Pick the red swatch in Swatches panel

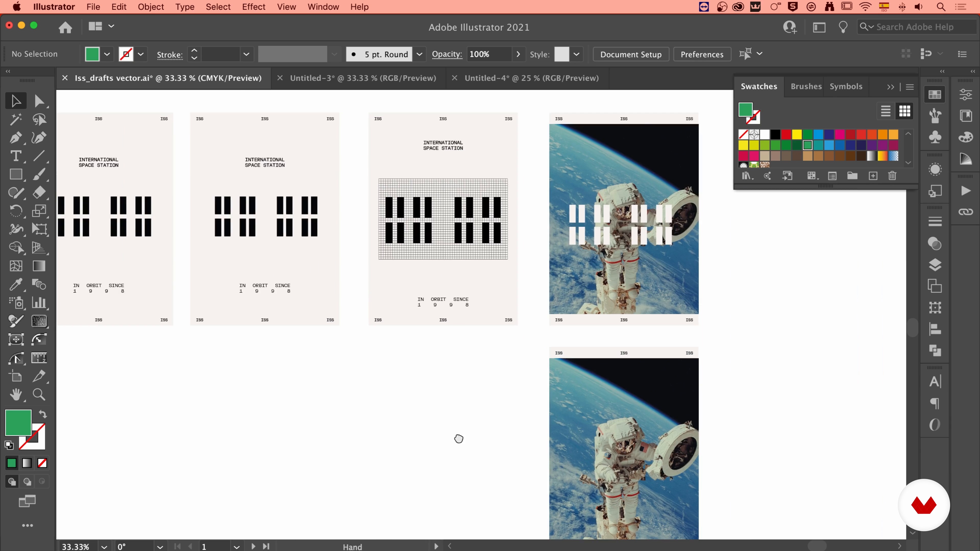[786, 134]
